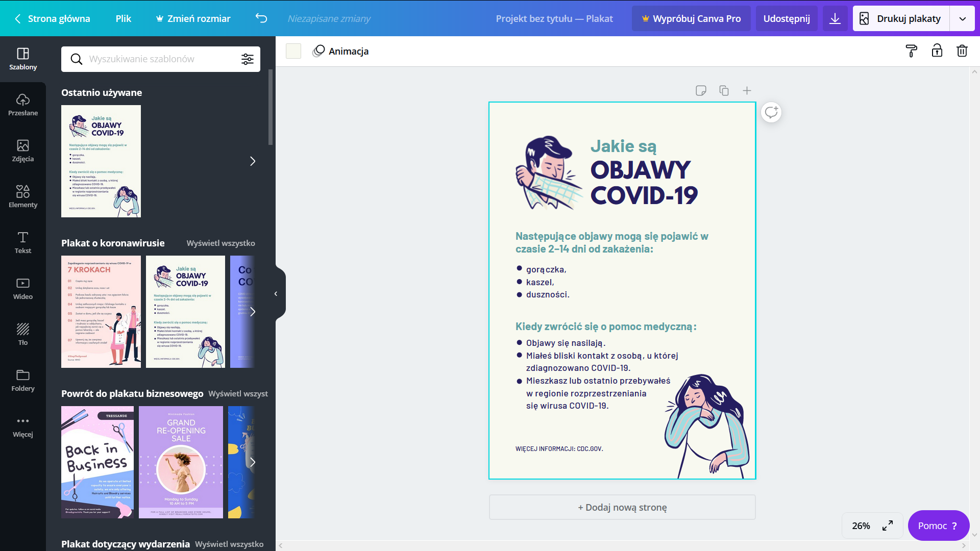Open the search filter options icon
The height and width of the screenshot is (551, 980).
tap(248, 59)
